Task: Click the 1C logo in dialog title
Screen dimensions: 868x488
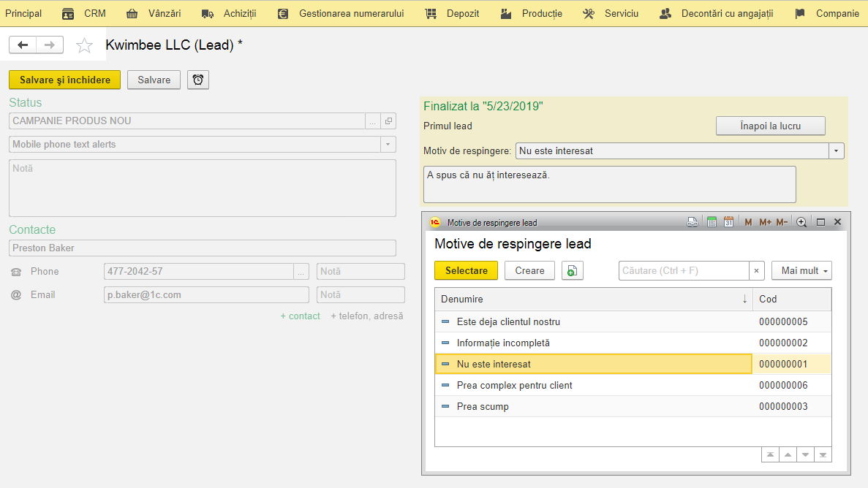Action: pyautogui.click(x=435, y=222)
